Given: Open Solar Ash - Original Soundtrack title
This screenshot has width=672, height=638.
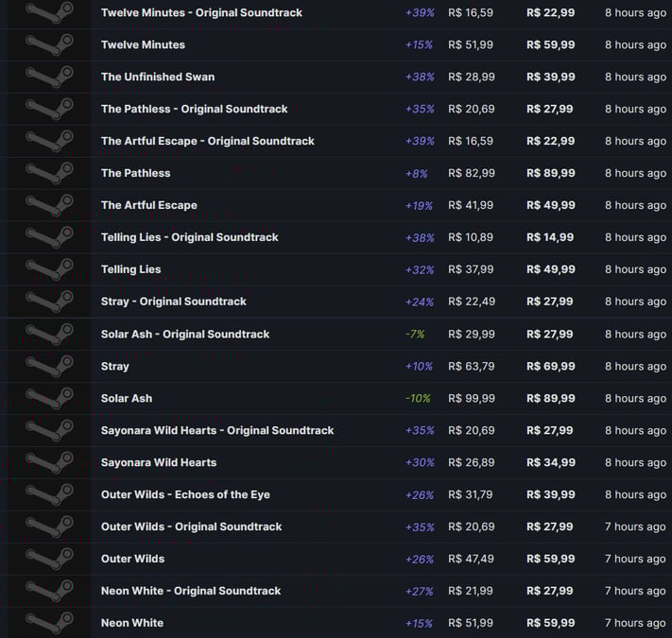Looking at the screenshot, I should 185,335.
